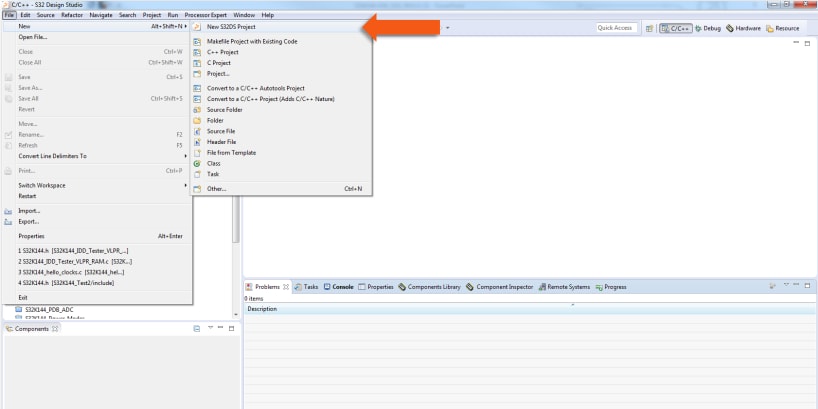This screenshot has height=409, width=818.
Task: Click the Source Folder icon in New submenu
Action: 198,110
